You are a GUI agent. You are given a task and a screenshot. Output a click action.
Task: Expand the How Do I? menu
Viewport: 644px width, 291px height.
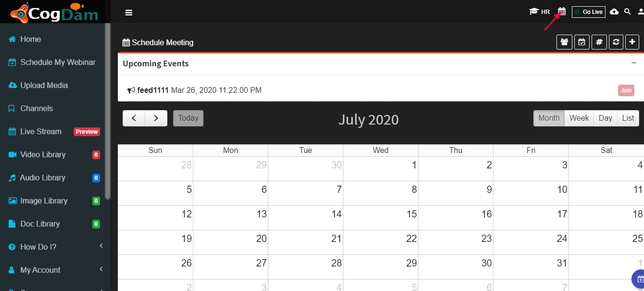pyautogui.click(x=55, y=247)
